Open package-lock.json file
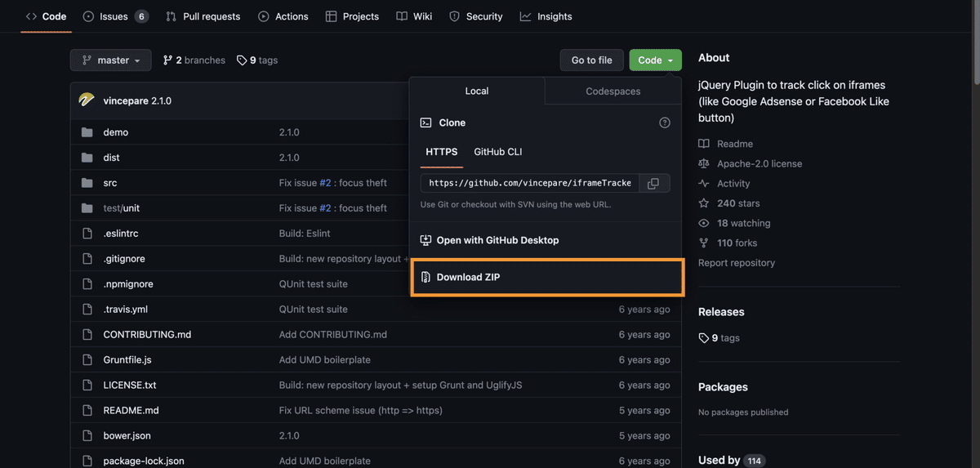 pyautogui.click(x=144, y=461)
